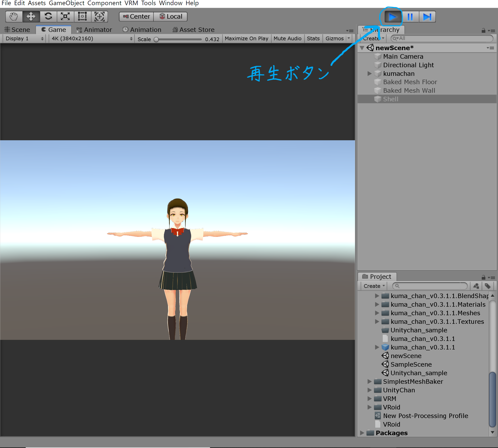Select the Rotate tool

tap(48, 16)
